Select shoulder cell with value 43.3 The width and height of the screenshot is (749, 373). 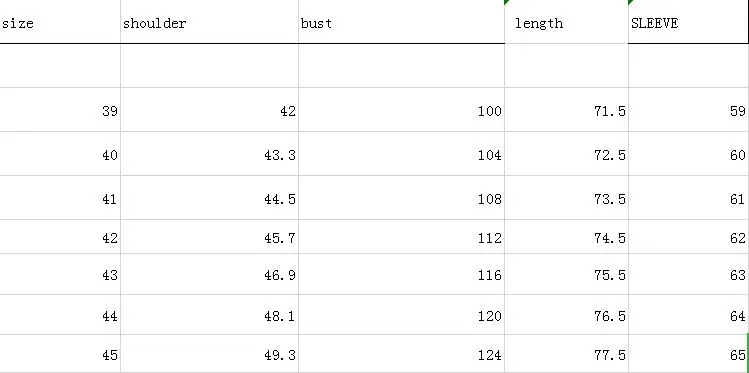pos(209,154)
